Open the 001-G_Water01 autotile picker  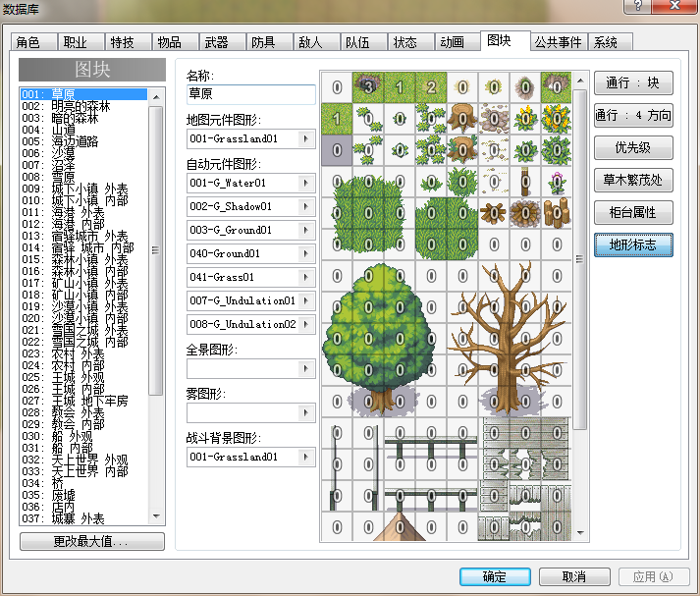(305, 183)
